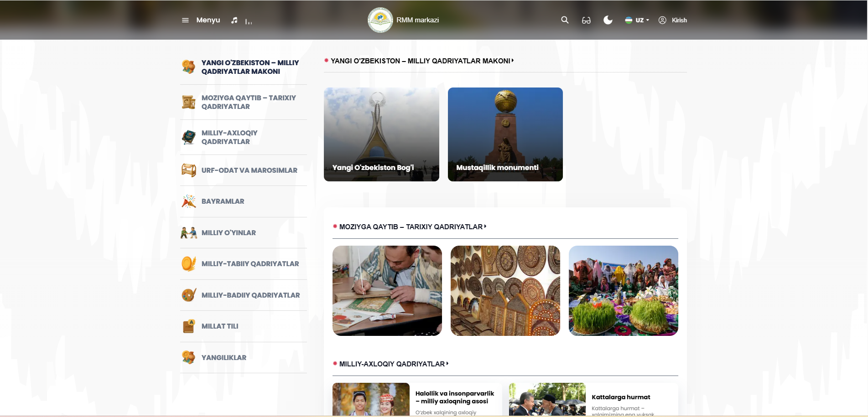Open the hamburger Menyu icon
Viewport: 868px width, 417px height.
[185, 20]
